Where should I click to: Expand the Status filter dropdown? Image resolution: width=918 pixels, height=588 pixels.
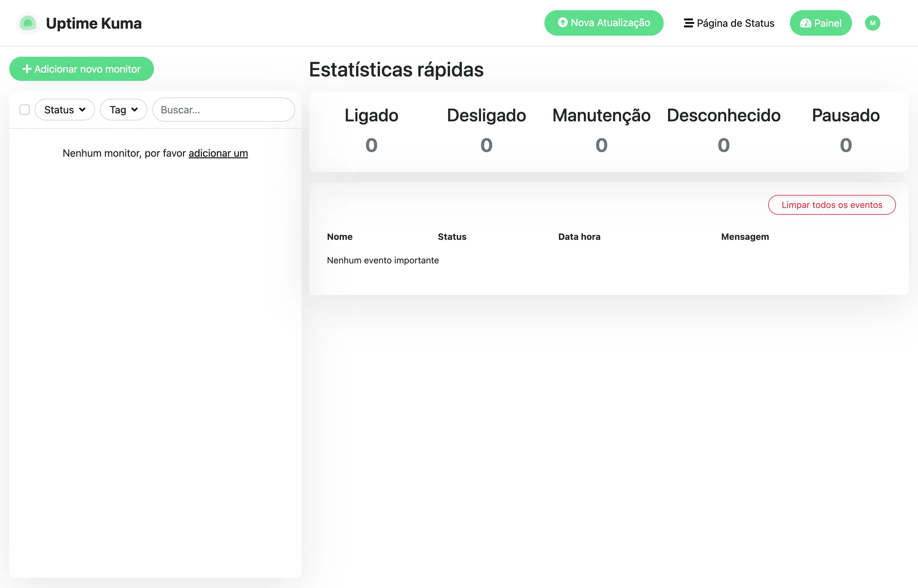[65, 110]
